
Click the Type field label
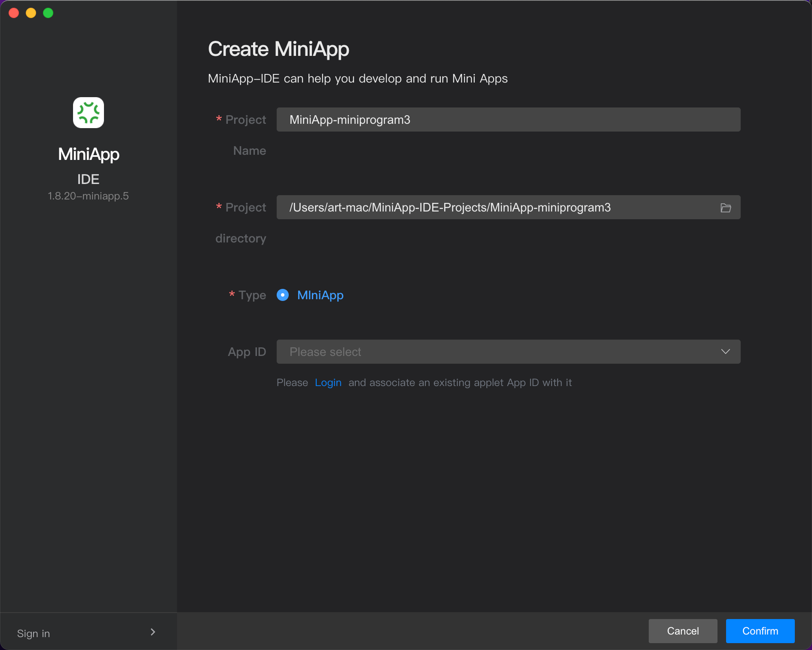(252, 295)
